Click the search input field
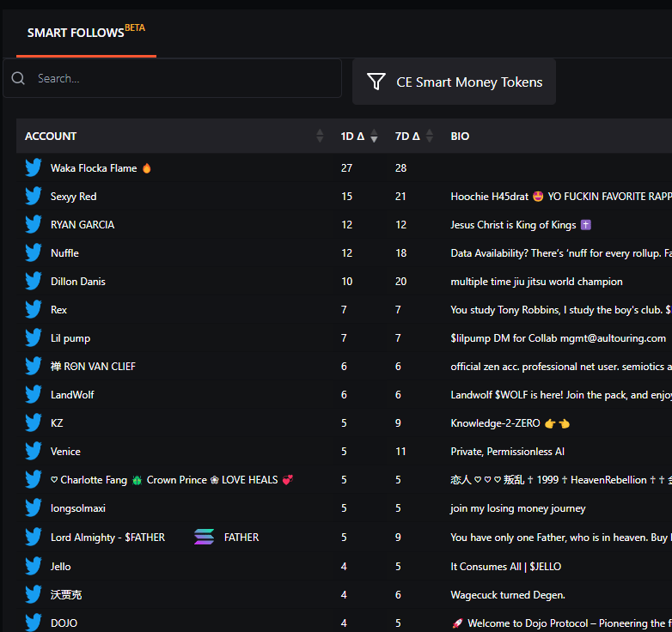 [x=172, y=78]
